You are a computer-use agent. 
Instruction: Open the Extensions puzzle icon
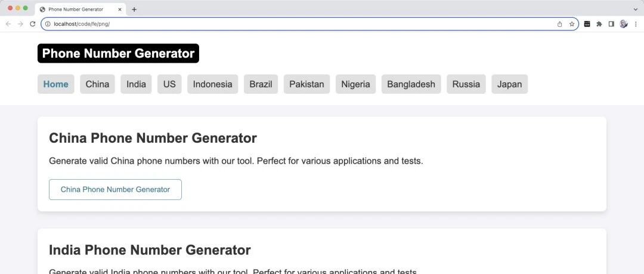[x=599, y=24]
